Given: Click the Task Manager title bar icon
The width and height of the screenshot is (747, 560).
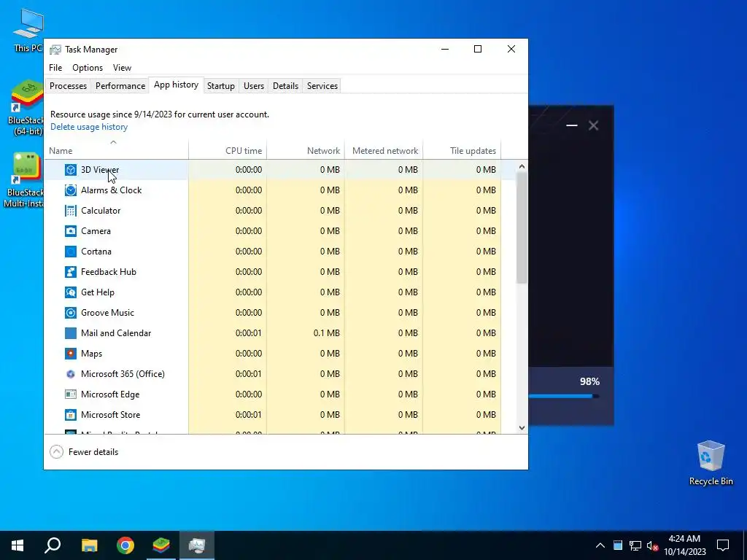Looking at the screenshot, I should point(55,50).
